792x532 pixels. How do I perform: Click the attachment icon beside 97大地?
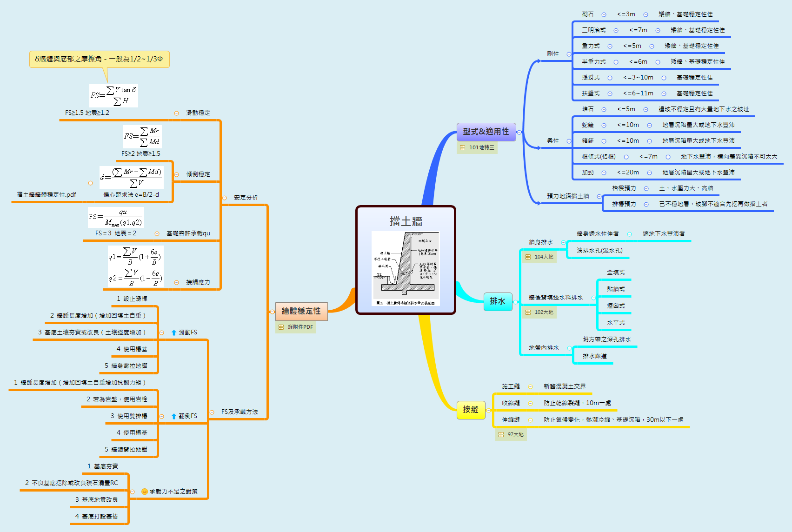point(500,435)
